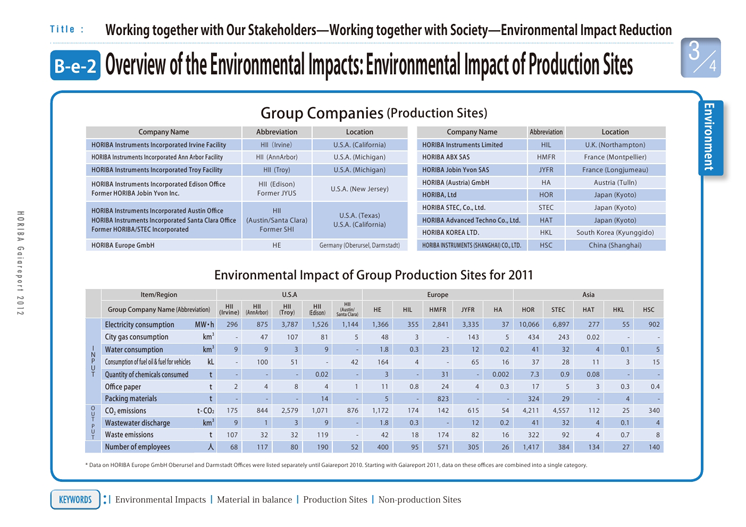Click the 'Europe' region header
The width and height of the screenshot is (746, 527).
coord(438,295)
